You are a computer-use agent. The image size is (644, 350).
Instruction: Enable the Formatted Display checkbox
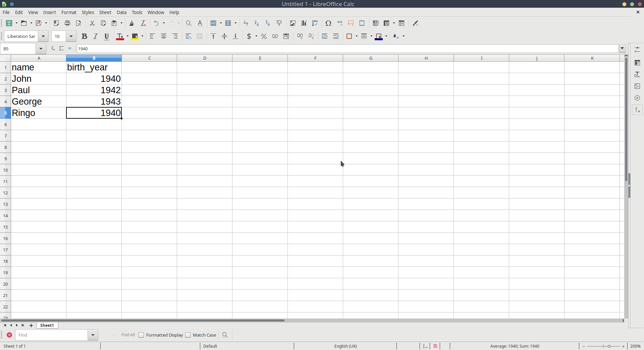[141, 335]
